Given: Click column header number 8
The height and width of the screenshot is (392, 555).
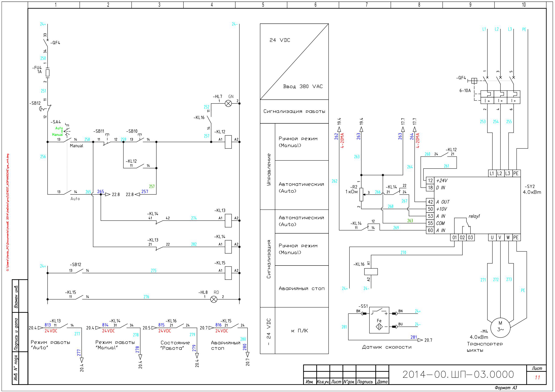Looking at the screenshot, I should click(419, 5).
